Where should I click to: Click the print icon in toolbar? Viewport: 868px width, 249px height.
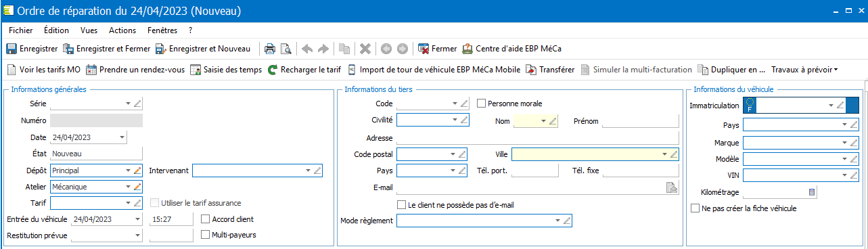pos(269,49)
